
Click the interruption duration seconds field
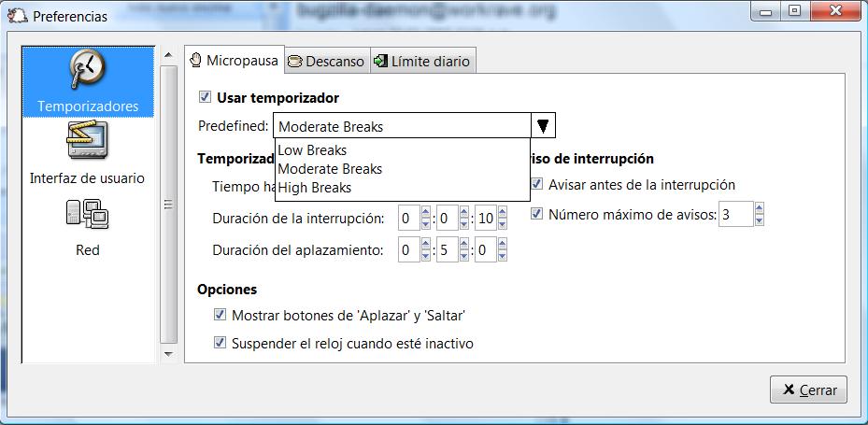coord(485,219)
